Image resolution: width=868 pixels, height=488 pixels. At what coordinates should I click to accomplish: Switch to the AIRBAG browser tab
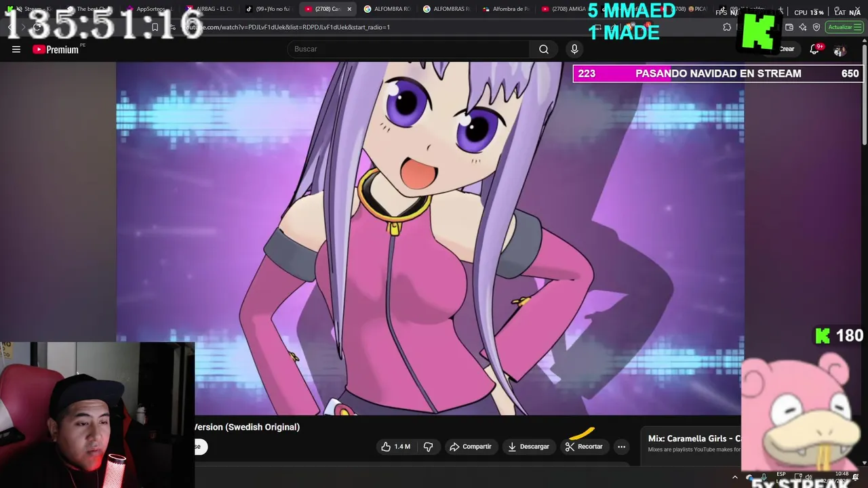click(x=210, y=9)
